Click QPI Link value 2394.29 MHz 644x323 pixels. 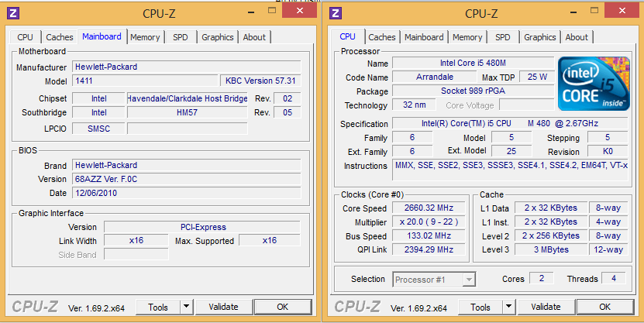tap(429, 250)
